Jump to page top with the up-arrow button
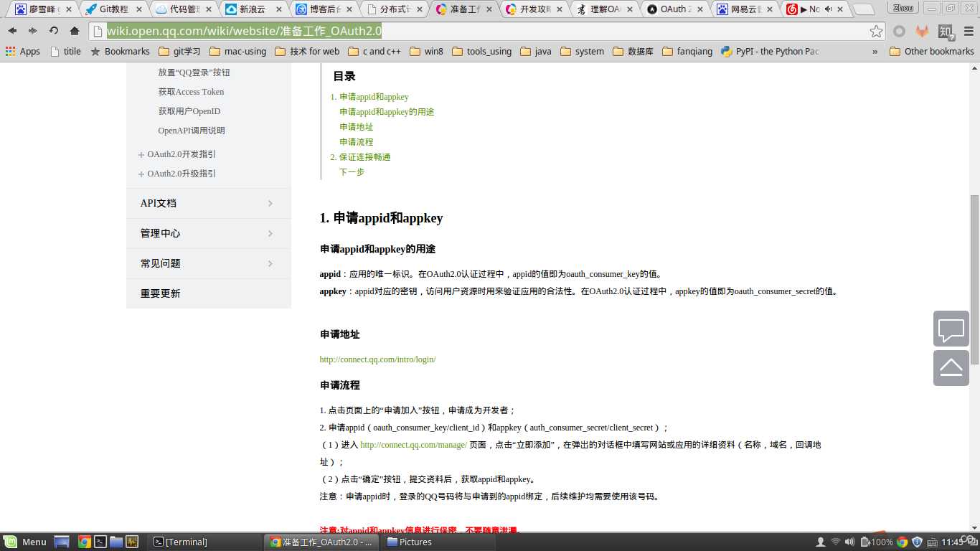The width and height of the screenshot is (980, 551). coord(951,368)
